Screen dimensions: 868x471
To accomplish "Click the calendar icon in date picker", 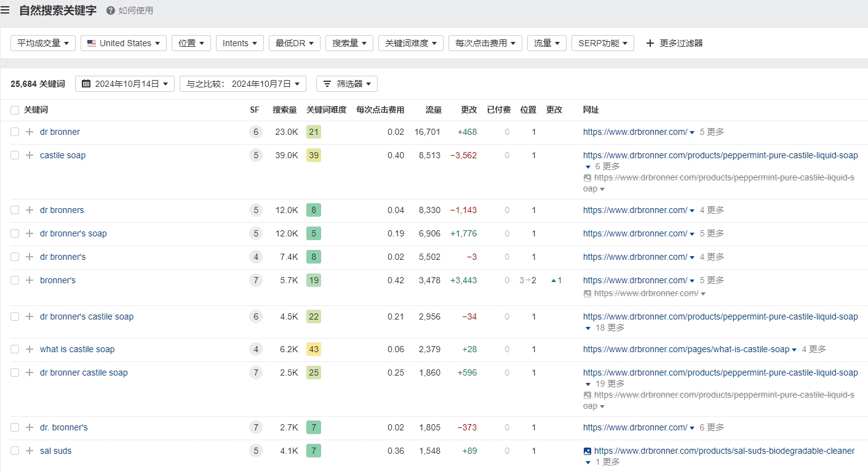I will click(86, 84).
